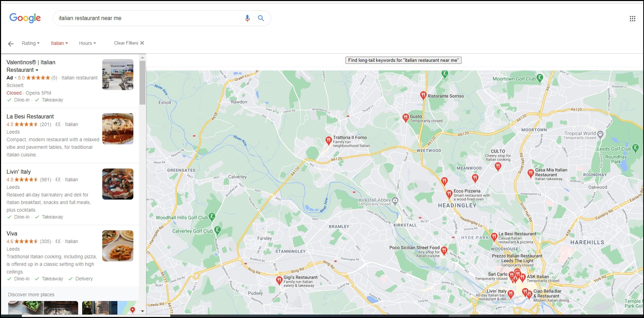Click the long-tail keywords button
This screenshot has width=644, height=318.
coord(403,60)
